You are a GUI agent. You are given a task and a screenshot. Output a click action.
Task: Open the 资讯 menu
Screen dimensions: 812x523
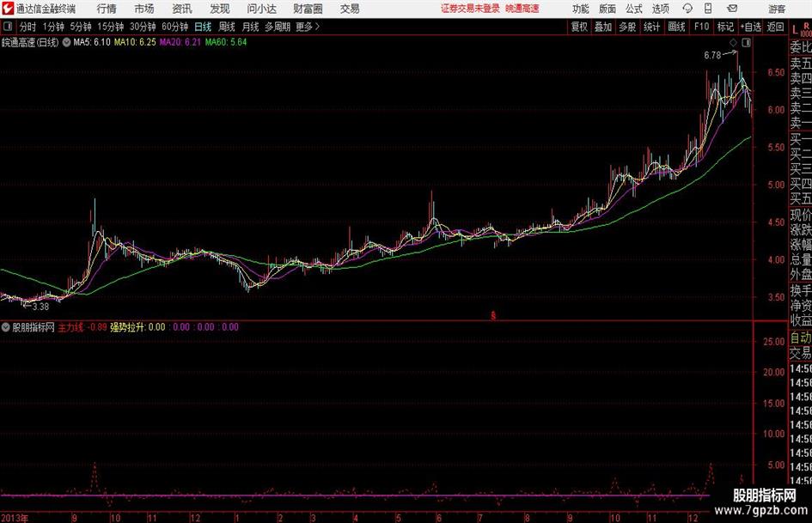[x=182, y=9]
